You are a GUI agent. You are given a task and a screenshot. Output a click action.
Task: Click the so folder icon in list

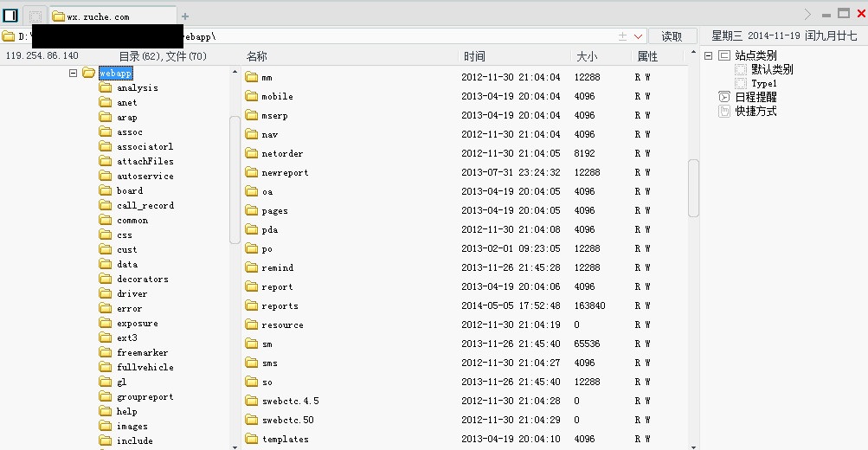pyautogui.click(x=252, y=382)
